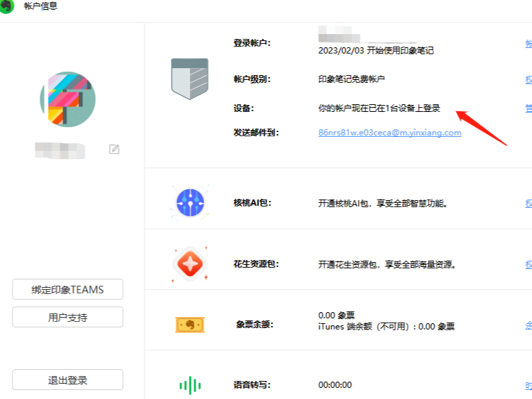The image size is (532, 399).
Task: Click the 语音转写 label
Action: click(x=252, y=384)
